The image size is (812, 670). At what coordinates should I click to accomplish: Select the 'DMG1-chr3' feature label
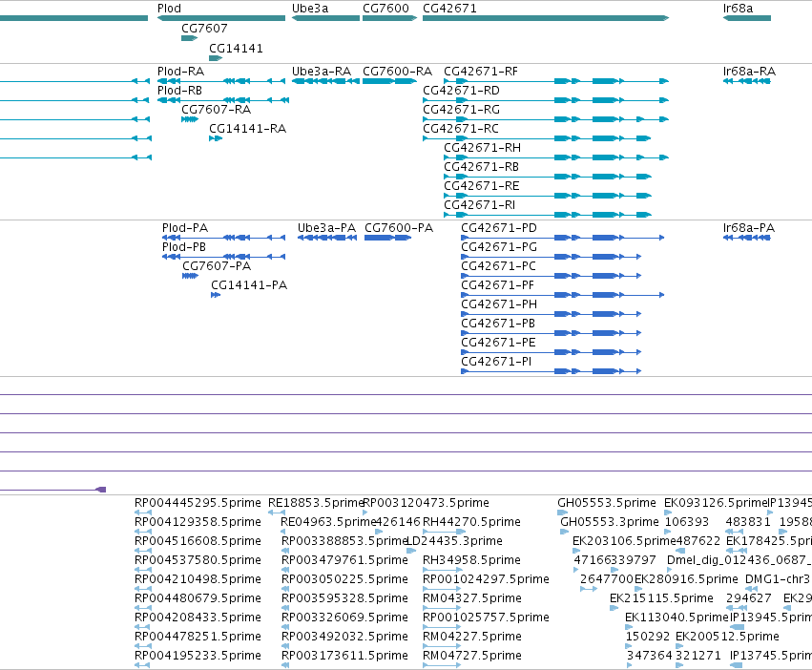(x=778, y=579)
